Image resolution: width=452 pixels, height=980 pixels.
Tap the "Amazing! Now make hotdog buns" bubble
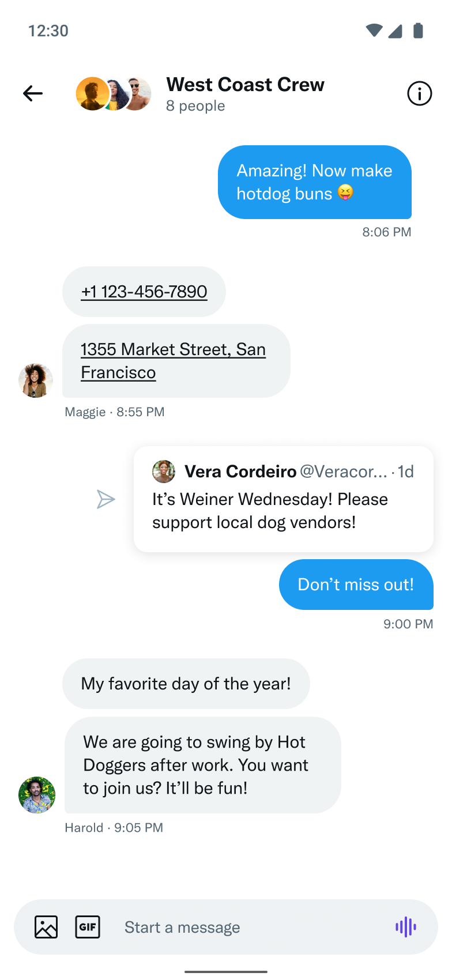pyautogui.click(x=314, y=182)
